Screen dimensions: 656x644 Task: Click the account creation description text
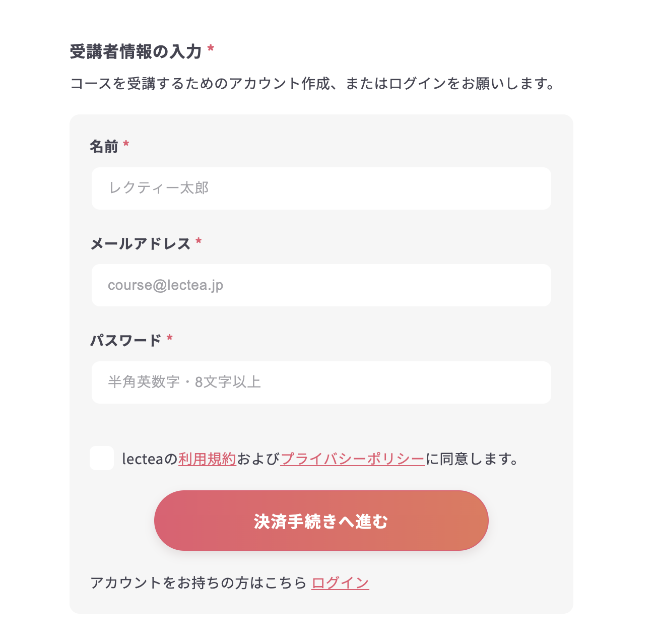coord(312,84)
